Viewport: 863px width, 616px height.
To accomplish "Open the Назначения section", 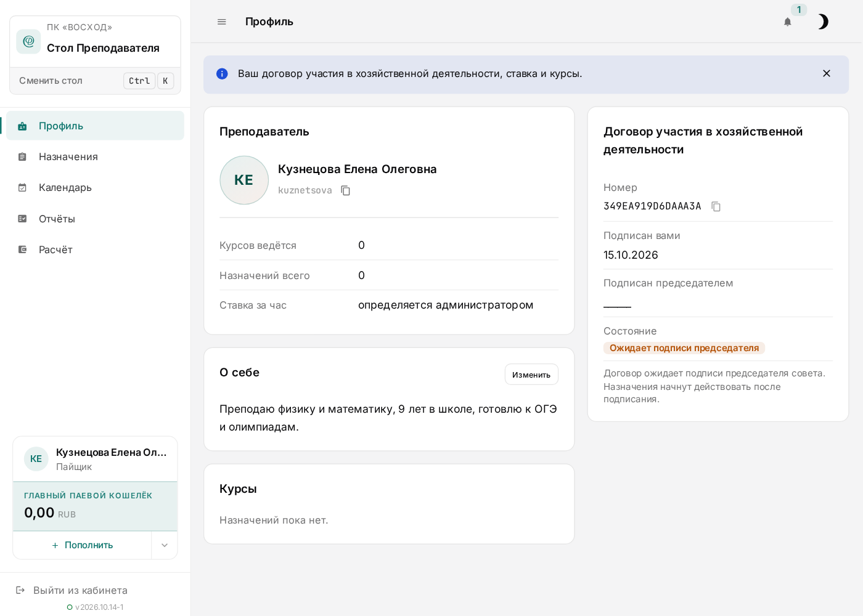I will click(x=96, y=156).
